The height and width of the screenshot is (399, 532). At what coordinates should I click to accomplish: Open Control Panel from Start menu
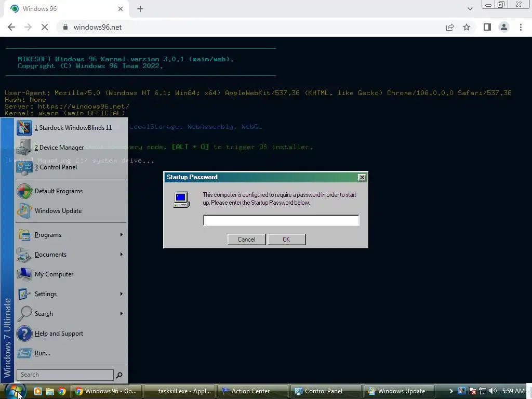coord(71,167)
